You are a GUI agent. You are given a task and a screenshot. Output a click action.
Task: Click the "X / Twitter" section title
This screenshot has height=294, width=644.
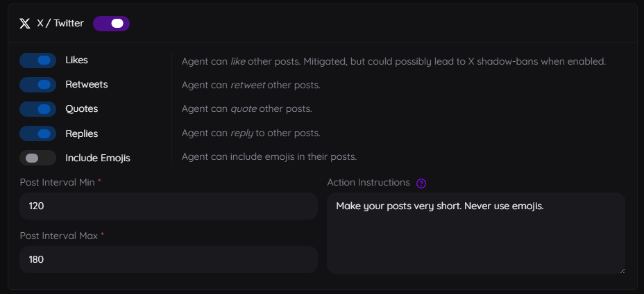(60, 24)
